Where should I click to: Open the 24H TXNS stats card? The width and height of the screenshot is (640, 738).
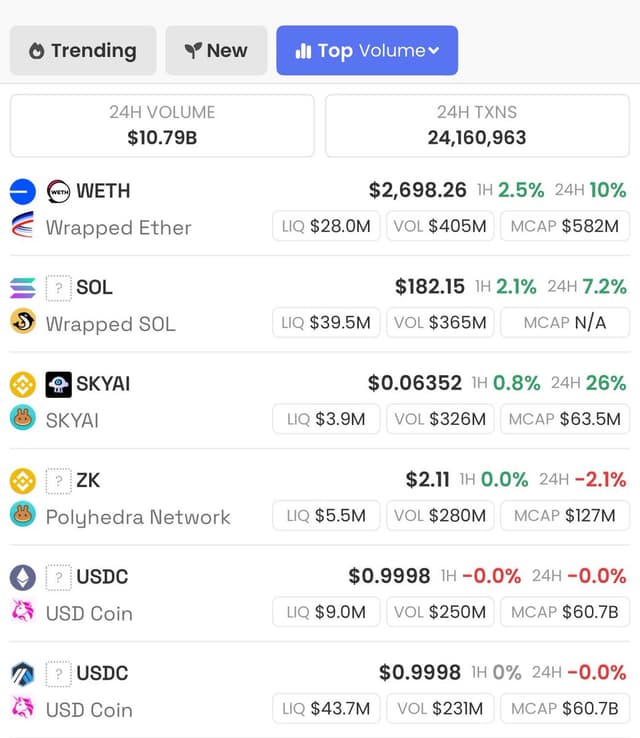pyautogui.click(x=477, y=126)
